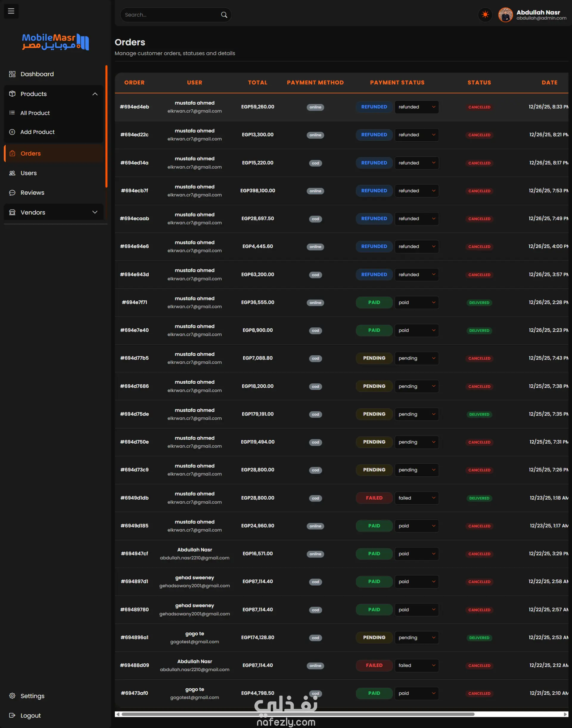Click order ID #694947cf
Viewport: 572px width, 728px height.
[134, 553]
